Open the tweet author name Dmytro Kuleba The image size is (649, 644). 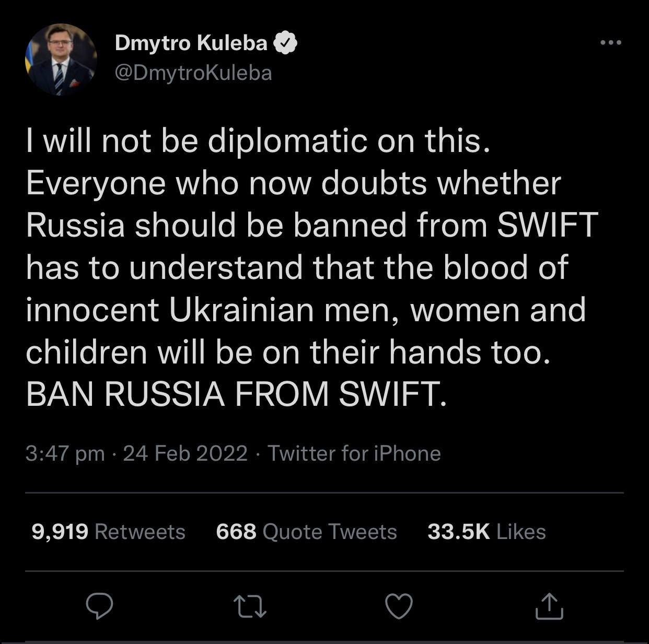(190, 43)
